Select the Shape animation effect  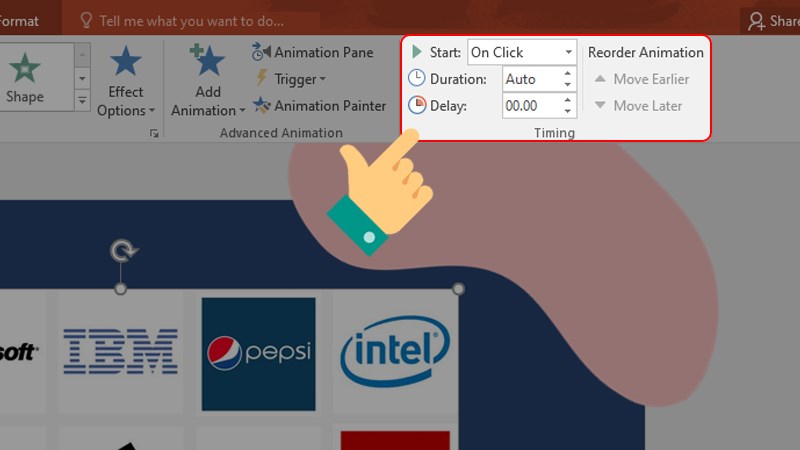pos(24,77)
